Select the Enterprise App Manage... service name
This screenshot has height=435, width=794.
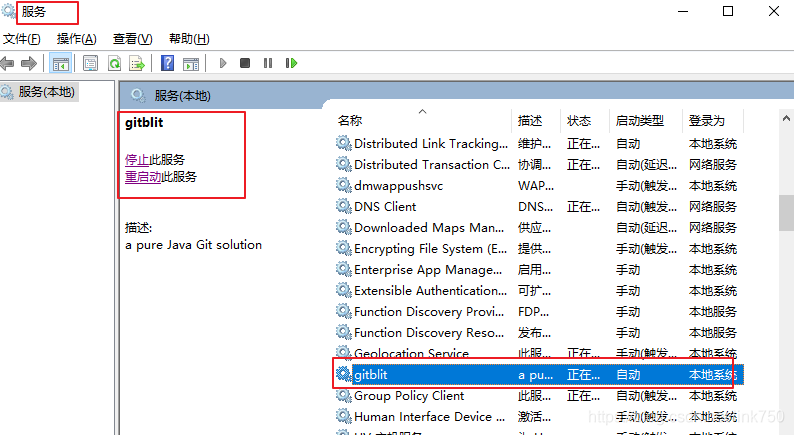428,270
